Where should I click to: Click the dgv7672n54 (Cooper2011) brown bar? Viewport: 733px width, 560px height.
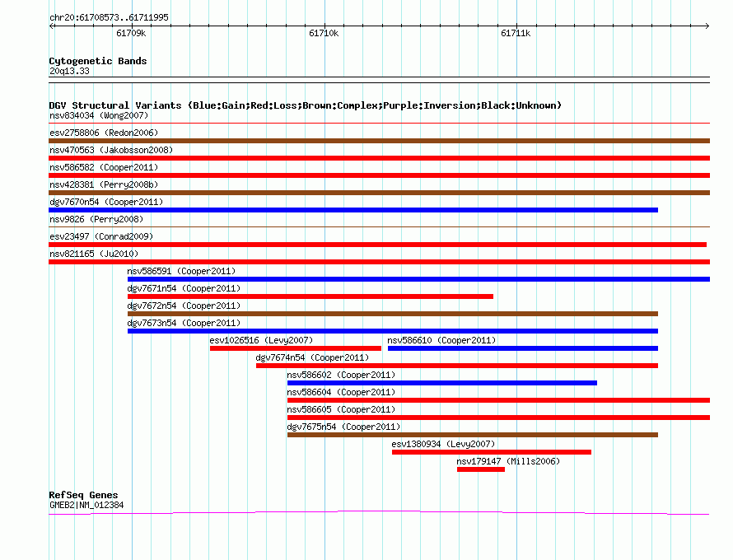pos(393,314)
